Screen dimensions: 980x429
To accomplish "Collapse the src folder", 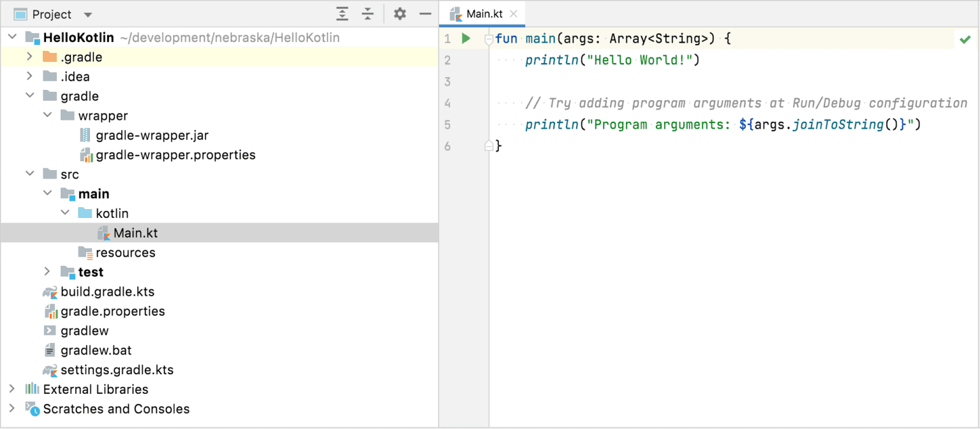I will 29,173.
